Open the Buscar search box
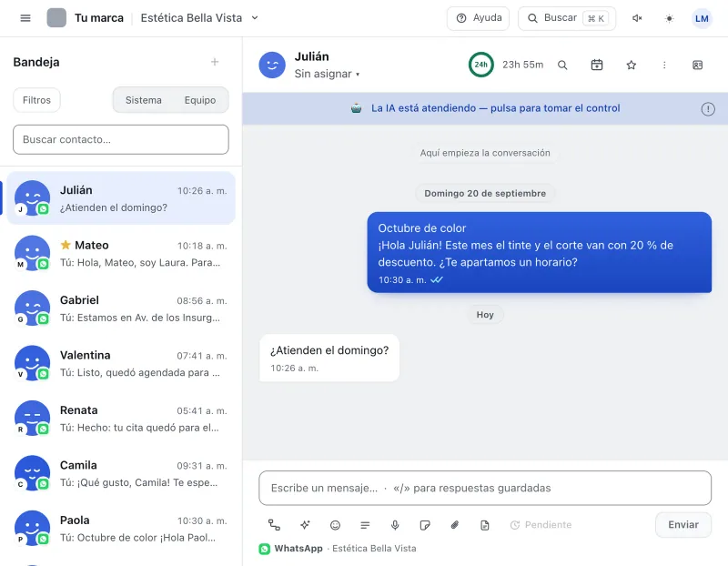 [x=567, y=18]
